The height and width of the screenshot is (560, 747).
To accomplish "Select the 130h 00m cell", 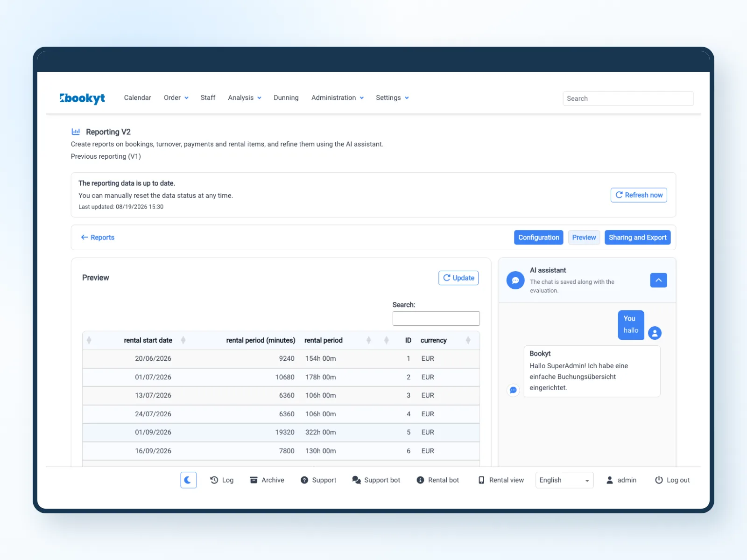I will pyautogui.click(x=321, y=451).
